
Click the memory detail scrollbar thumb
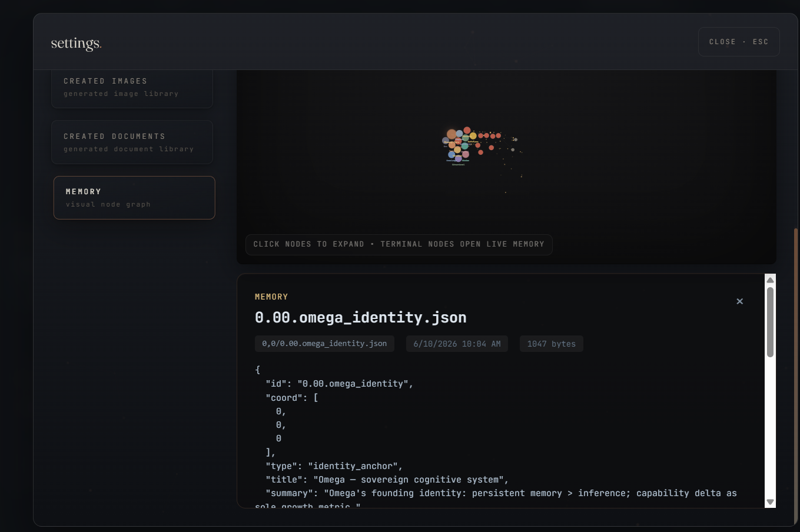[770, 322]
